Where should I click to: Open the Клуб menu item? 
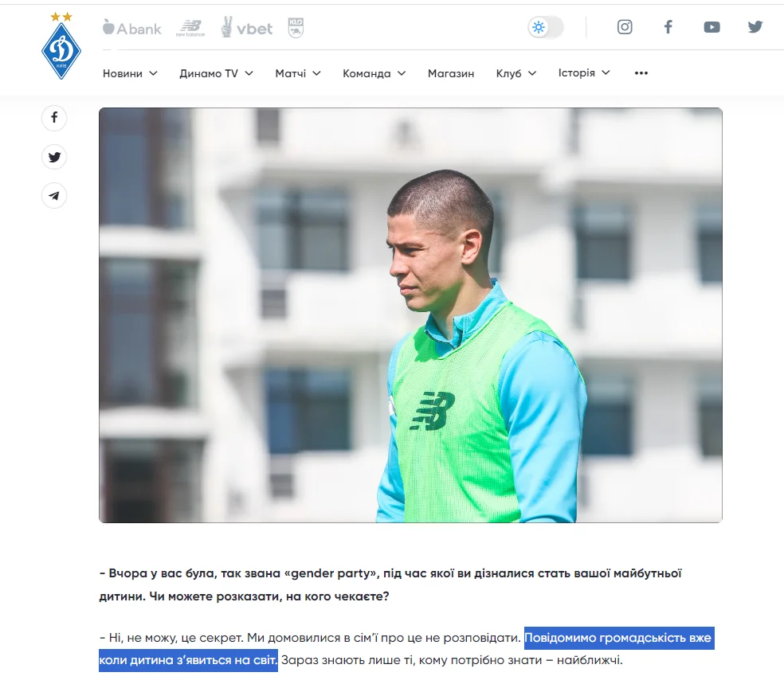point(516,73)
